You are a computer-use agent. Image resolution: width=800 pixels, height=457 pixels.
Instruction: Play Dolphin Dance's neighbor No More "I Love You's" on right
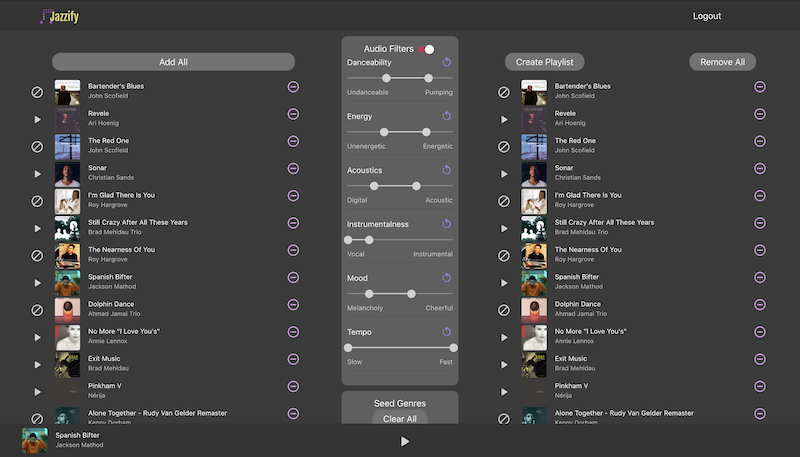[504, 337]
